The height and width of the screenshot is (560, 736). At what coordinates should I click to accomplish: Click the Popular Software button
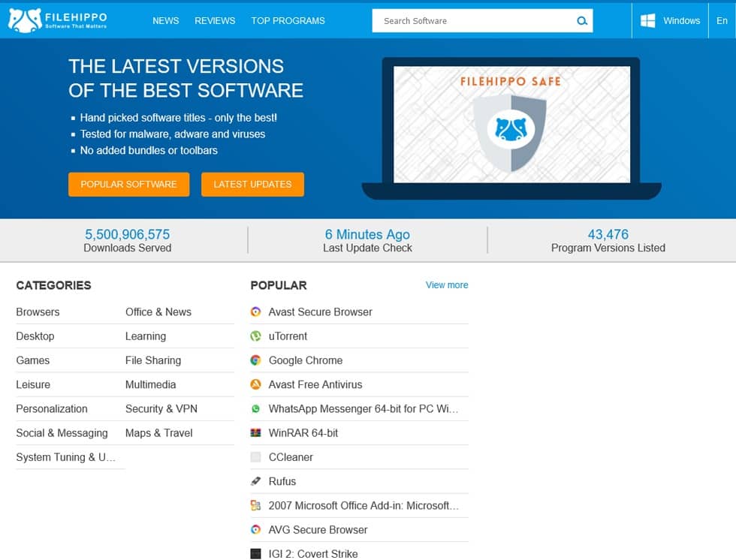[128, 185]
